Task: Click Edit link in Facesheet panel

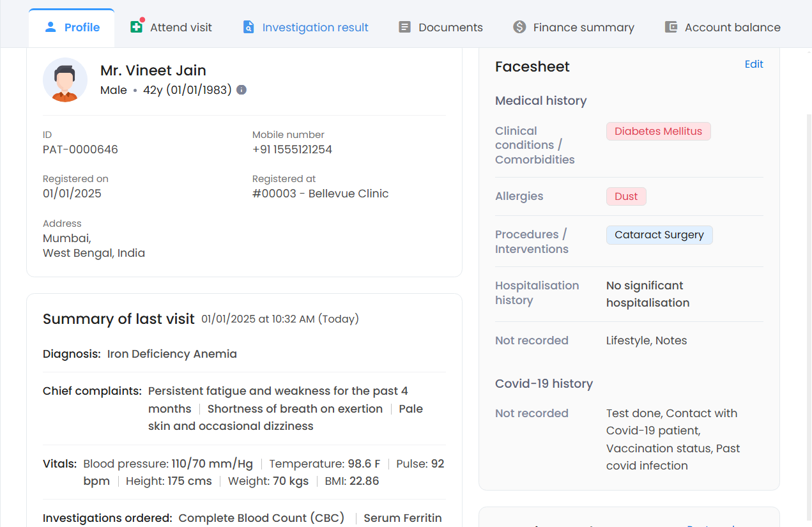Action: tap(754, 65)
